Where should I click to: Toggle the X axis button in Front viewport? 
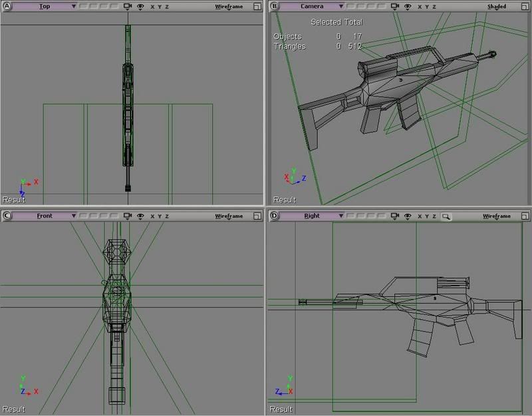coord(152,216)
